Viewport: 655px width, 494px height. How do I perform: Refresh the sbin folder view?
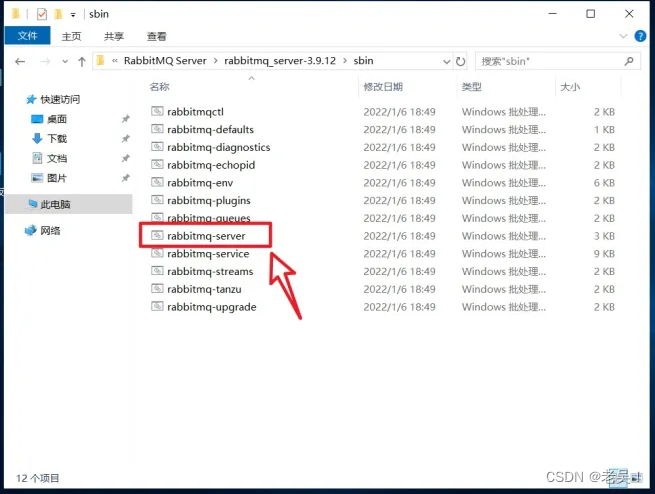460,62
